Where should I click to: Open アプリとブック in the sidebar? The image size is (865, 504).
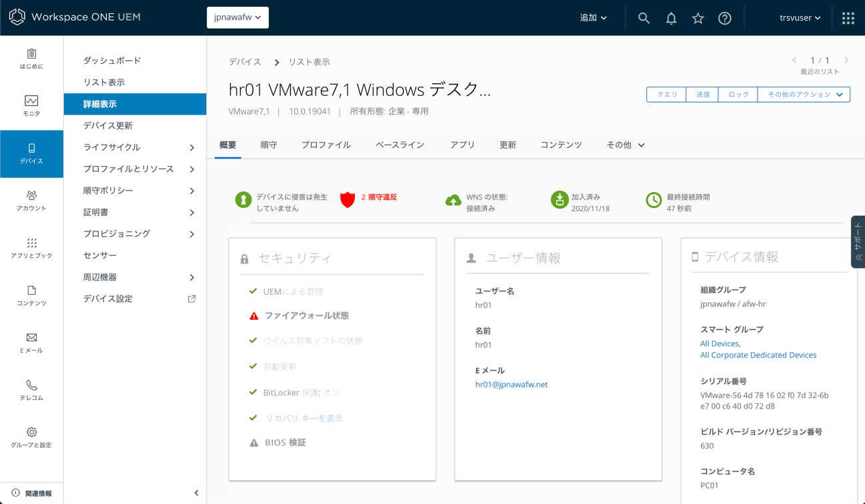(x=31, y=248)
